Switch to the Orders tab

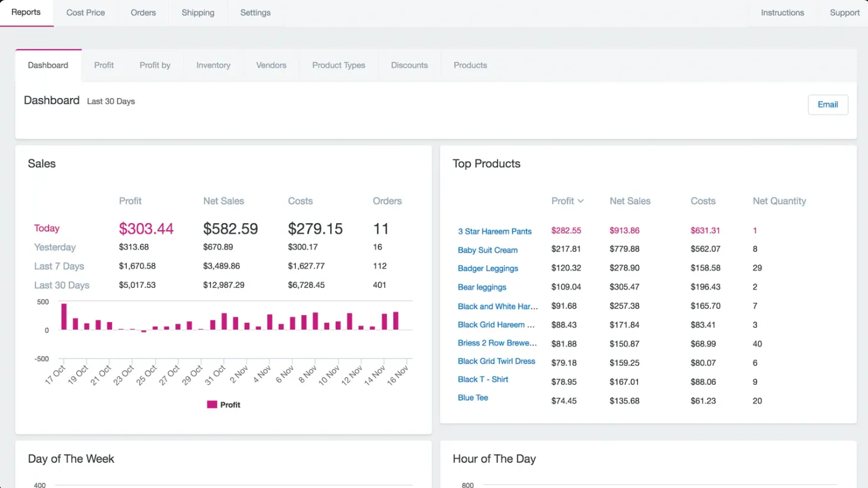[x=143, y=12]
